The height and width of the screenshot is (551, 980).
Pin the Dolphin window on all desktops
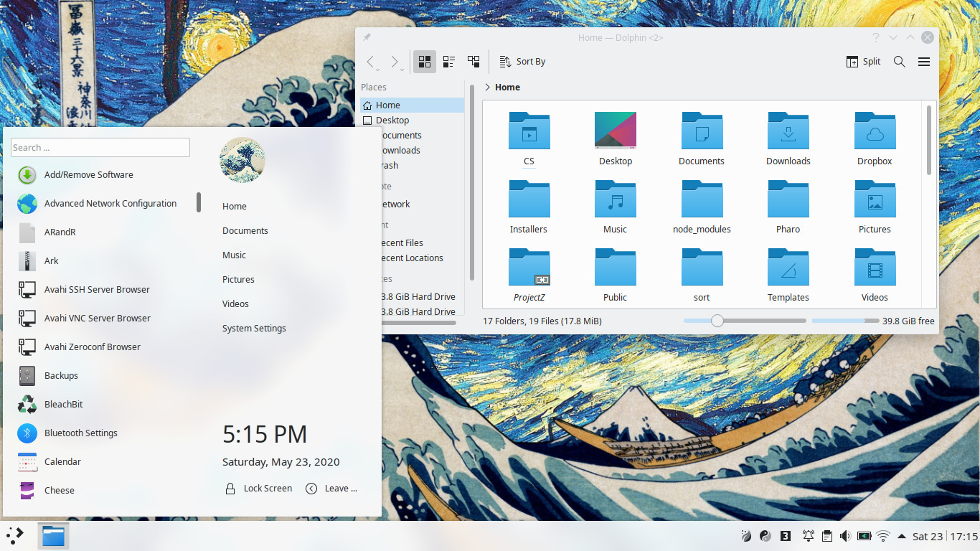coord(367,37)
